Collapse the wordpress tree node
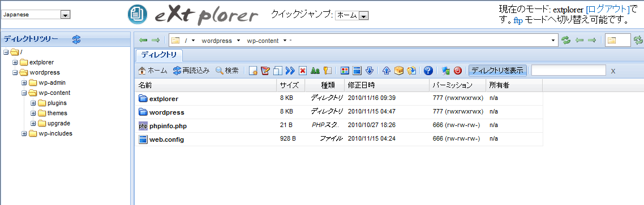 click(x=15, y=73)
